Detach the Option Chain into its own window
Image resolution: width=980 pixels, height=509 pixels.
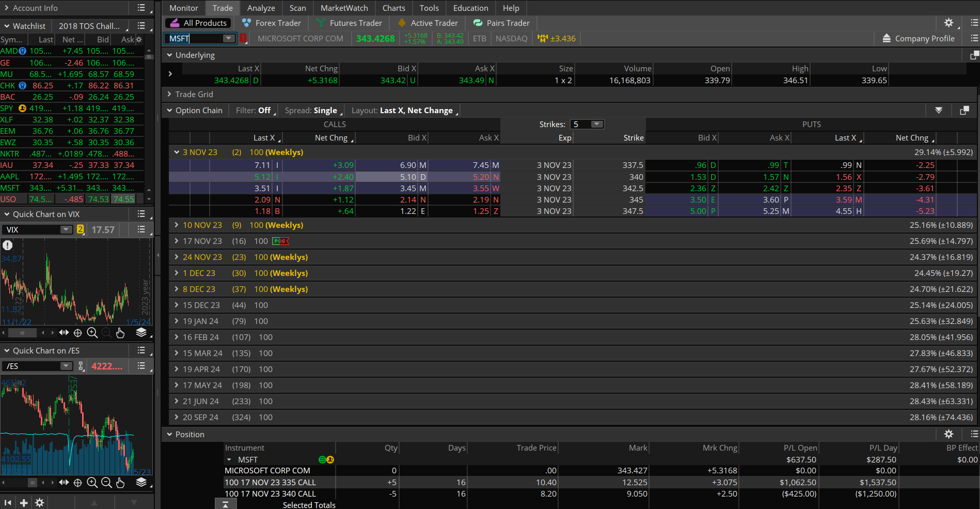[x=964, y=110]
